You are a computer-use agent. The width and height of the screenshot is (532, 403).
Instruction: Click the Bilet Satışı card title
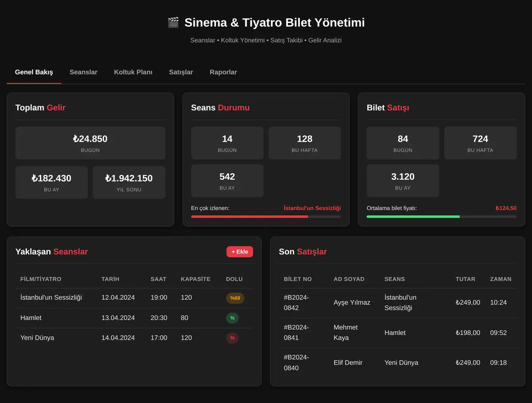(388, 108)
